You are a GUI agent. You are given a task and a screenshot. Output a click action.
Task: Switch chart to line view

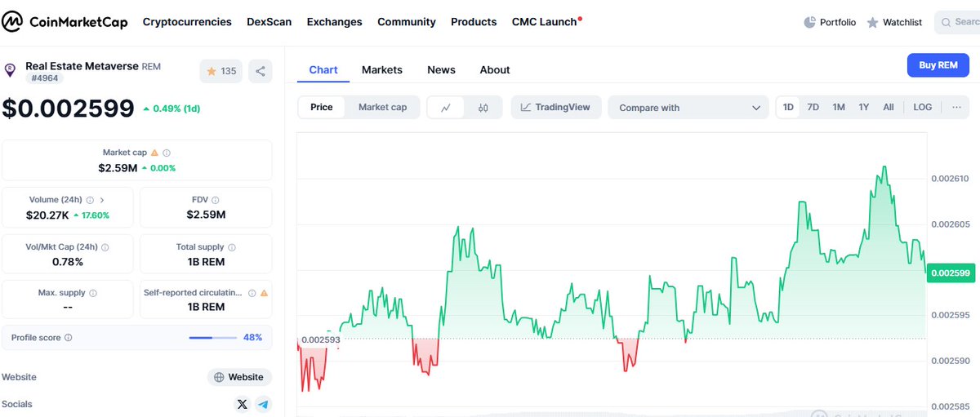click(x=446, y=107)
